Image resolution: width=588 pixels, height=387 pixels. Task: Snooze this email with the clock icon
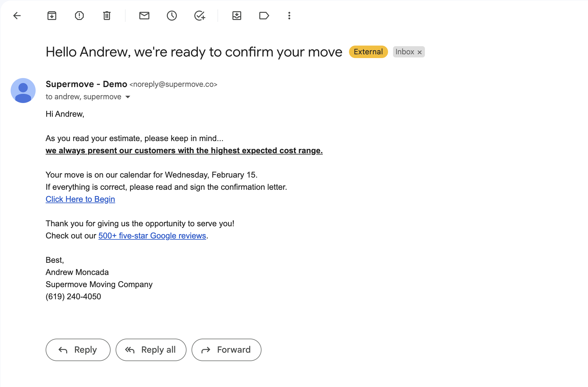172,16
